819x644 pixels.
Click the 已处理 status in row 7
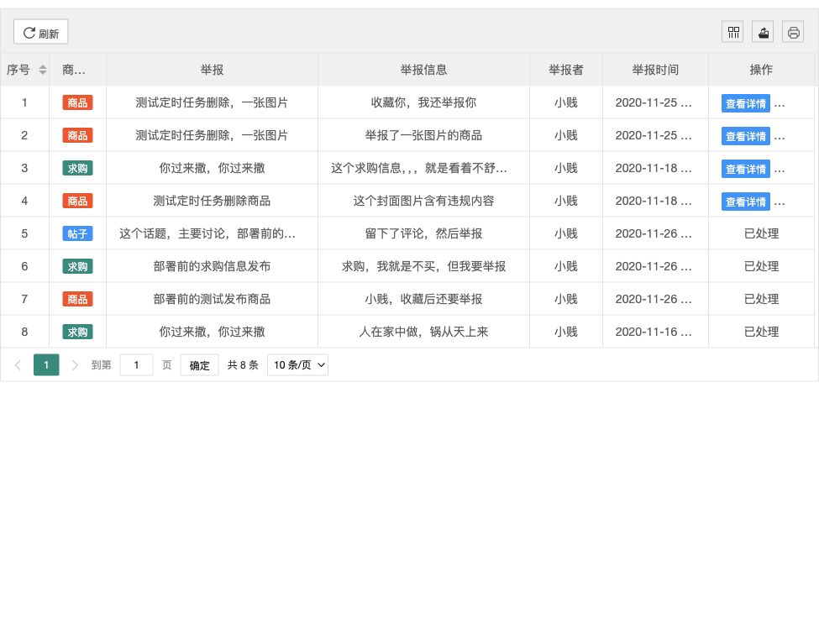pyautogui.click(x=761, y=299)
